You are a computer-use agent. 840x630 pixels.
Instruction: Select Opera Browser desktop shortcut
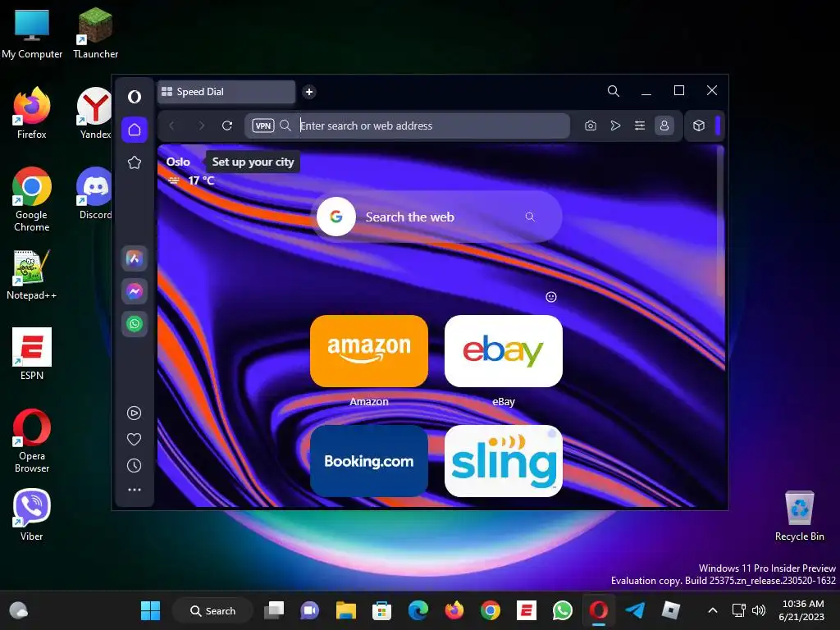32,441
